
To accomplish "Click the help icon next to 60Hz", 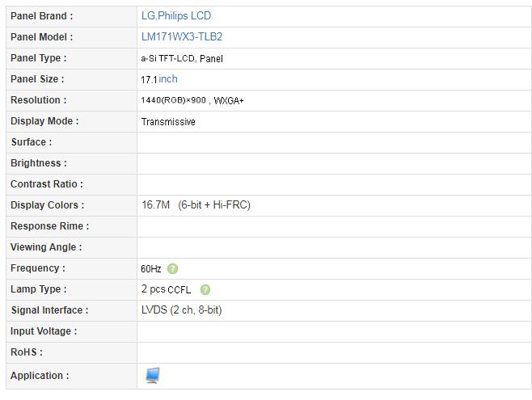I will click(x=172, y=269).
